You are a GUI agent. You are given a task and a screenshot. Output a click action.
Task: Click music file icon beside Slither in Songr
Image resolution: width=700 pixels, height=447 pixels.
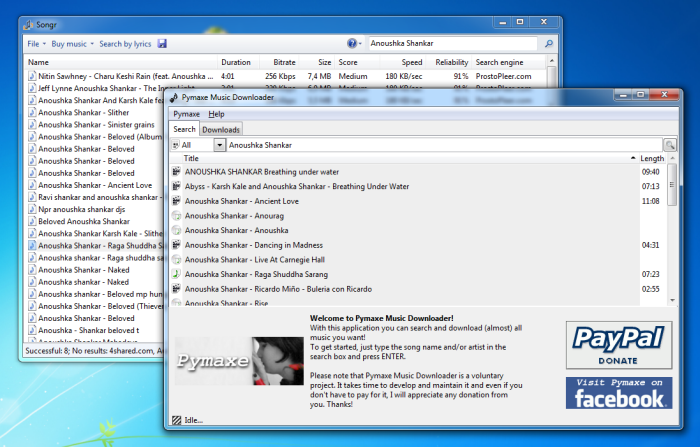(x=31, y=113)
